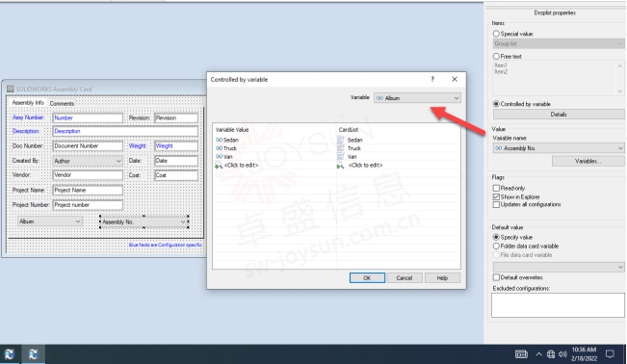This screenshot has width=627, height=364.
Task: Show hidden system tray icons
Action: coord(539,354)
